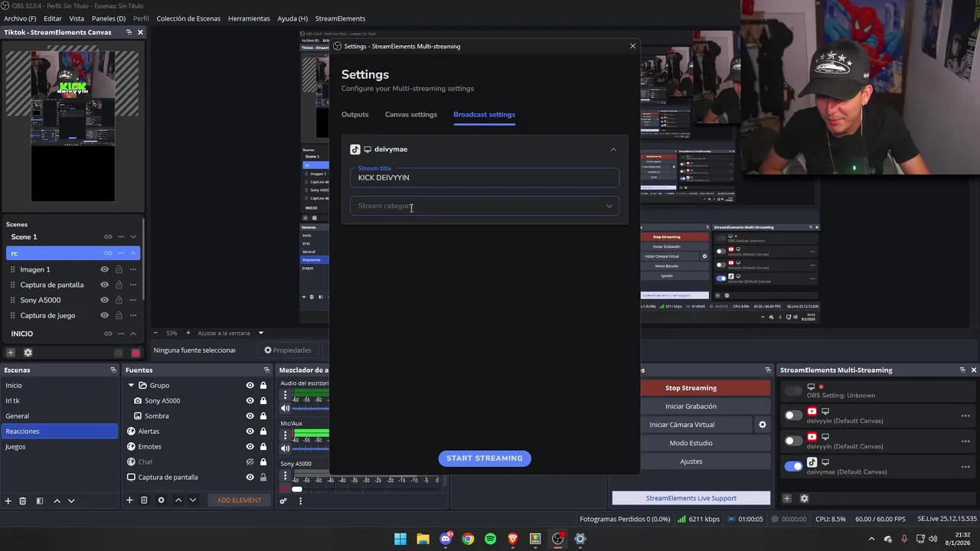This screenshot has width=980, height=551.
Task: Move source down in Fuentes panel
Action: (193, 500)
